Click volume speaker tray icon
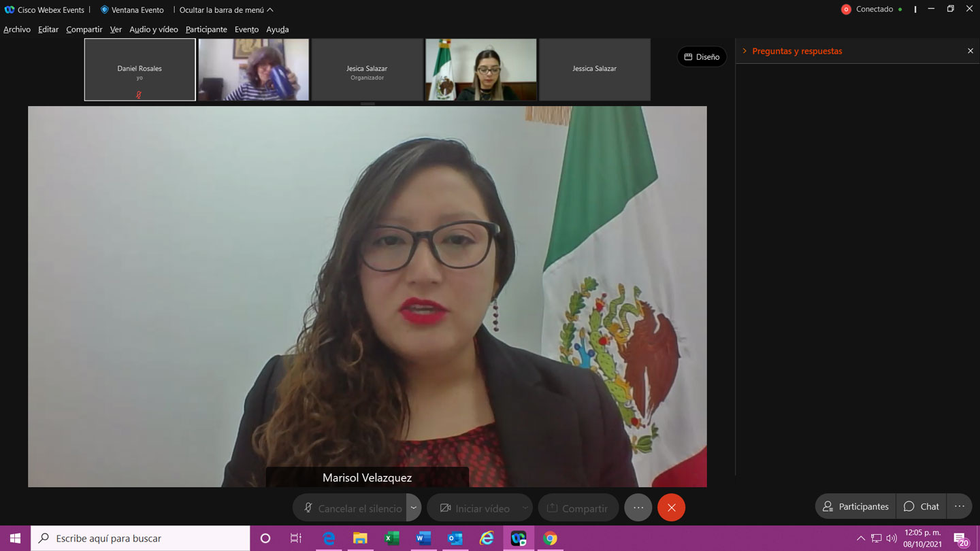The image size is (980, 551). point(892,538)
